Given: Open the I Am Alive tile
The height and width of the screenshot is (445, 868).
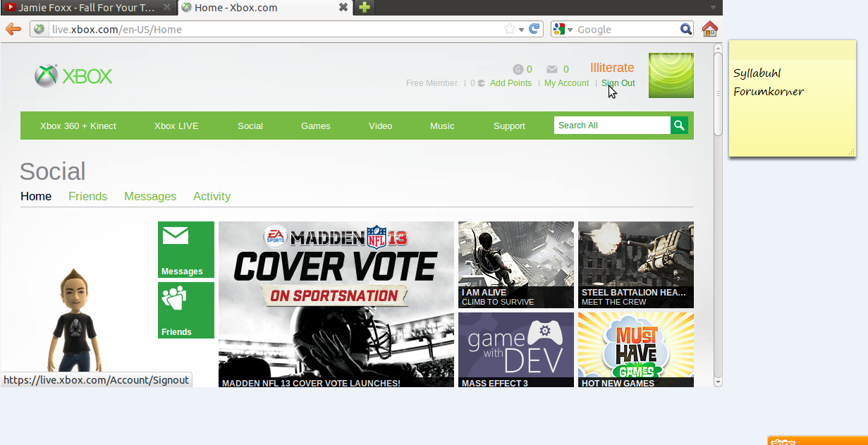Looking at the screenshot, I should point(516,264).
